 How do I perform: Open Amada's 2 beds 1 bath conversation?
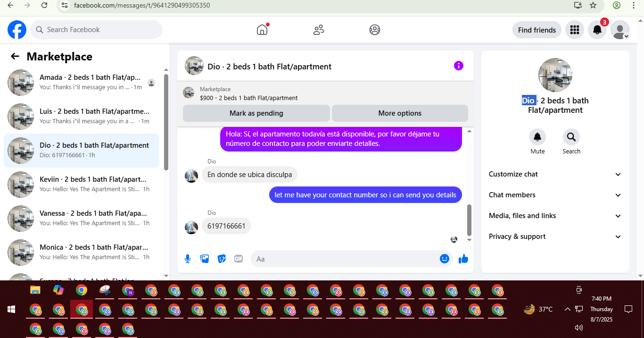click(81, 83)
